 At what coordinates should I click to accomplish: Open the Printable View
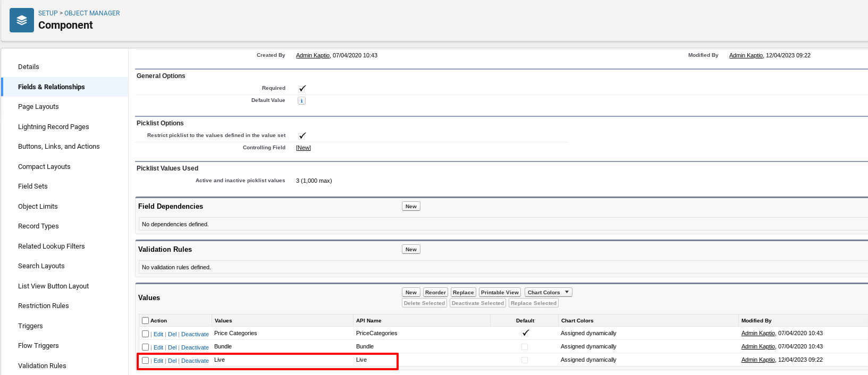(x=500, y=293)
